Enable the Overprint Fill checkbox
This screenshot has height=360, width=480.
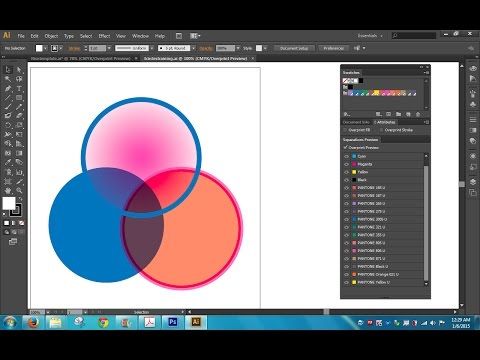pos(345,130)
